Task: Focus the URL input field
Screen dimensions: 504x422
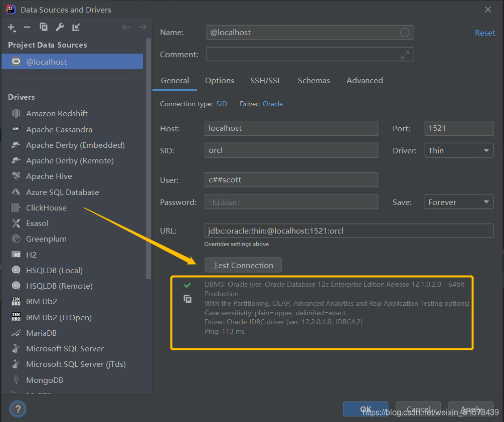Action: tap(349, 231)
